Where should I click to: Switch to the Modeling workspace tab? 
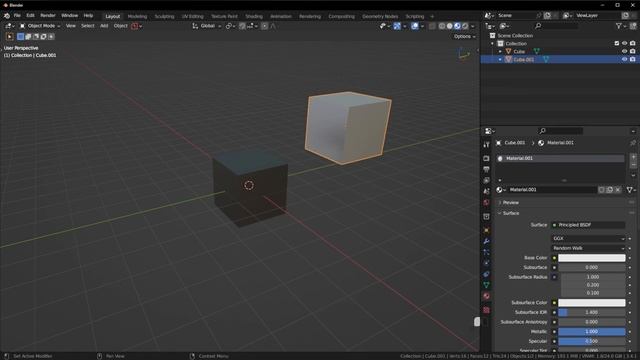(x=137, y=16)
